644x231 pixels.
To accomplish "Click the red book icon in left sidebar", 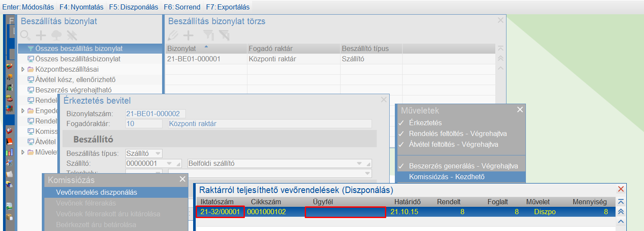I will click(x=9, y=141).
